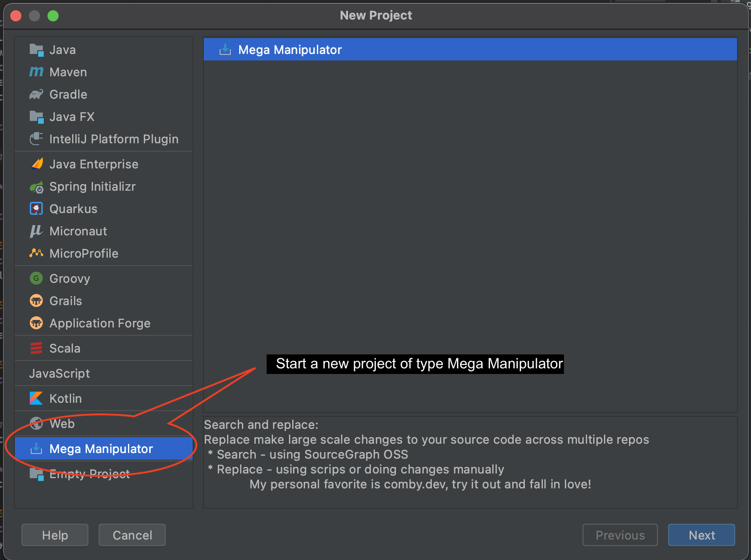Click the IntelliJ Platform Plugin icon
Viewport: 751px width, 560px height.
click(x=36, y=139)
